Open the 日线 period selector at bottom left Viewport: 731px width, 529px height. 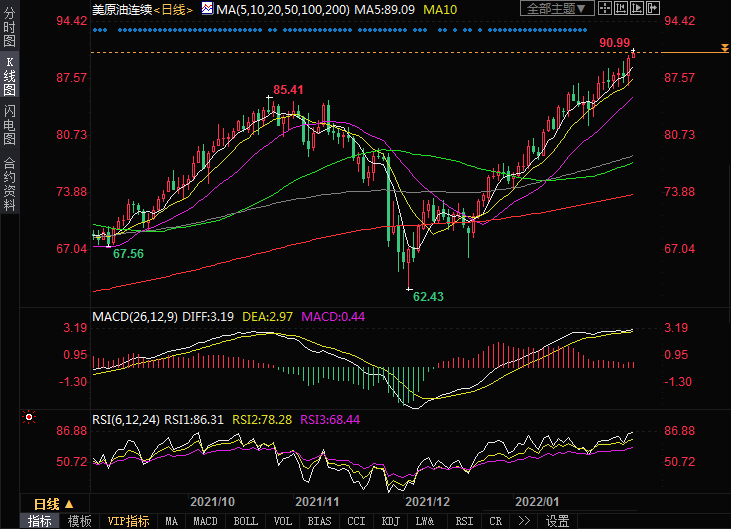point(52,503)
